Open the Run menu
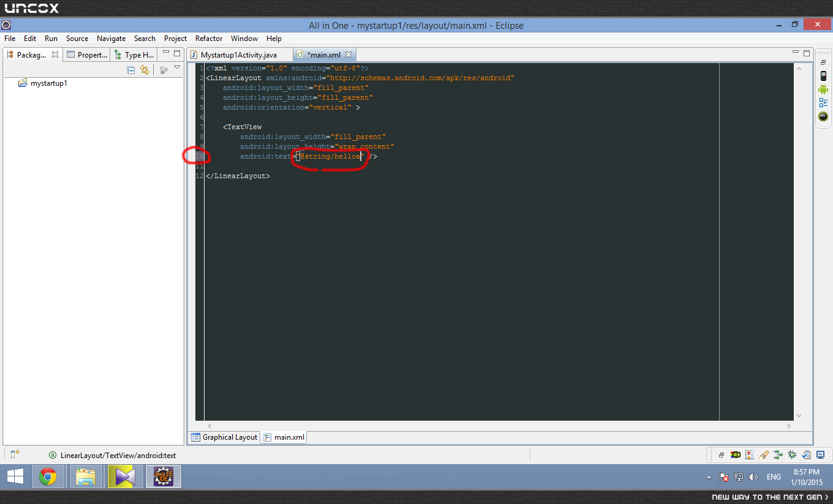This screenshot has height=504, width=833. (51, 38)
